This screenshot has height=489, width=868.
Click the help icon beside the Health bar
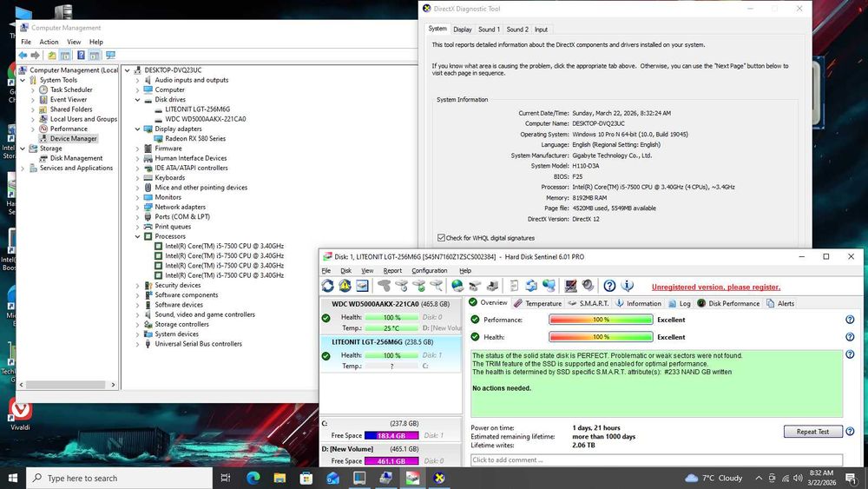pos(850,337)
